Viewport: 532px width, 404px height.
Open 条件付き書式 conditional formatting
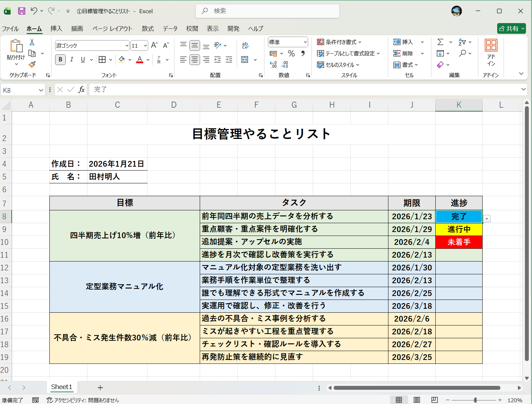pos(339,42)
